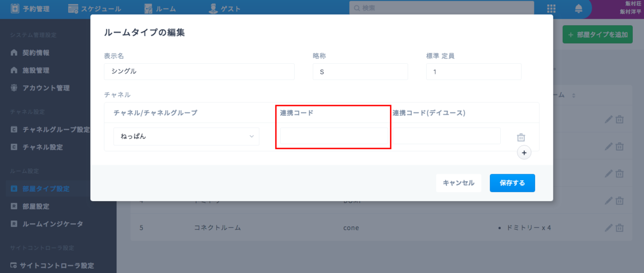Focus the 表示名 input field
The image size is (644, 273).
coord(199,72)
